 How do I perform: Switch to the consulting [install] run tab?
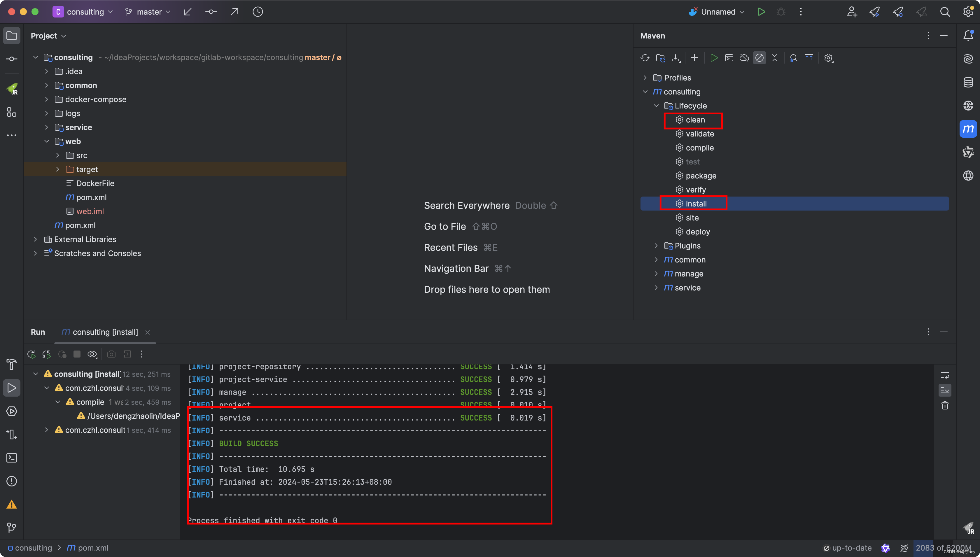[105, 332]
